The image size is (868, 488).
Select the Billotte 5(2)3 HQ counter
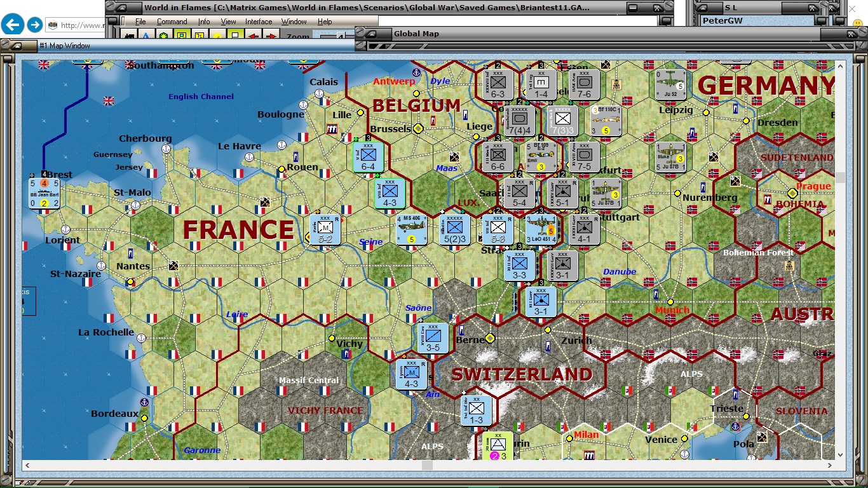point(455,229)
